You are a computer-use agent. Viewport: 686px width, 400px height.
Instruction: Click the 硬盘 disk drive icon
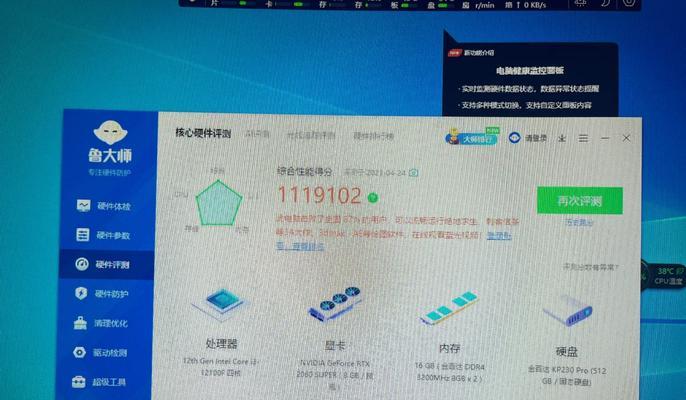(567, 312)
